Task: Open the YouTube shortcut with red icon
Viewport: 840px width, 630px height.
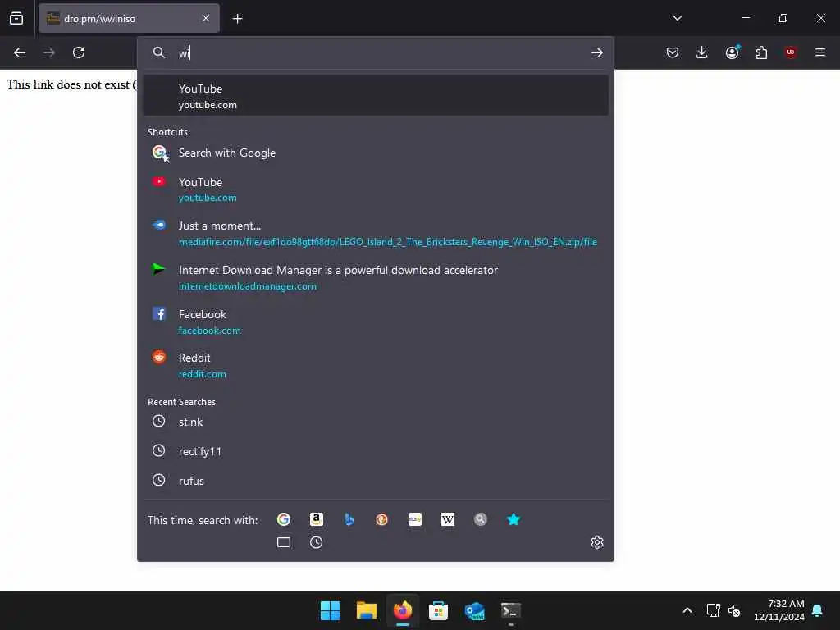Action: pyautogui.click(x=376, y=189)
